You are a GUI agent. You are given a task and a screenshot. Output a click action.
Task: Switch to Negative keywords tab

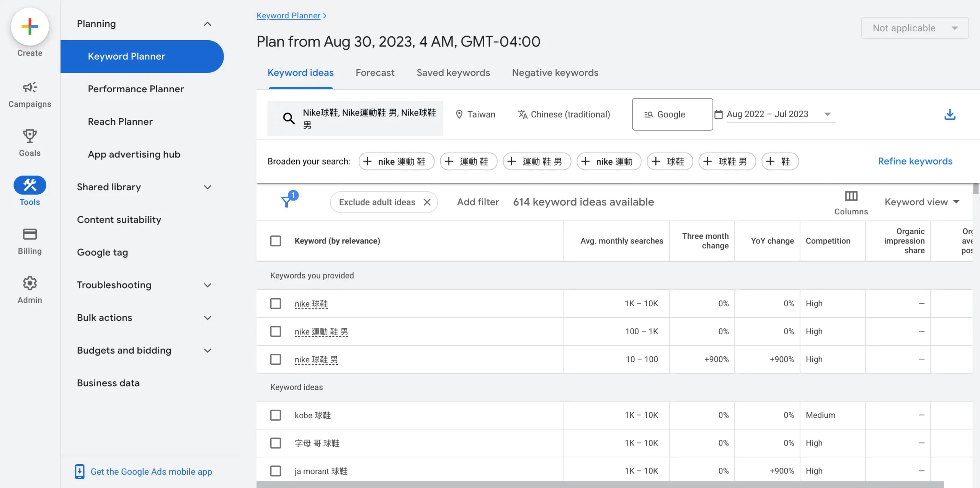coord(555,73)
